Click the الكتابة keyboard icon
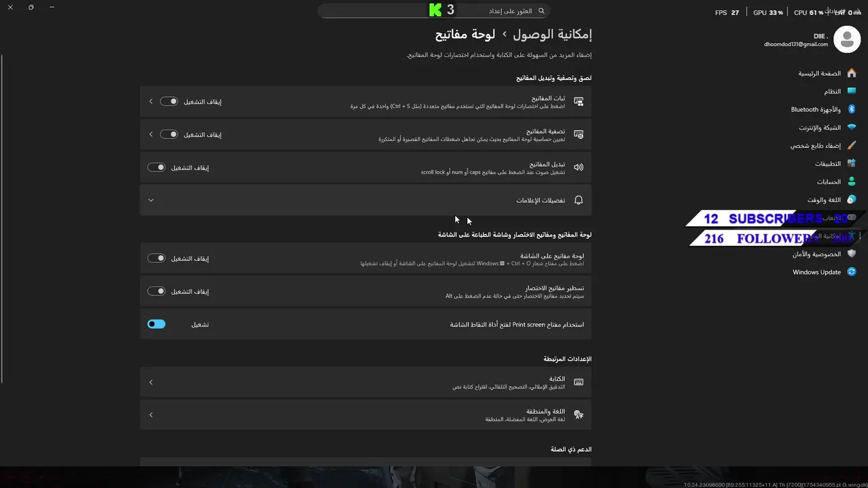The image size is (868, 488). [578, 382]
